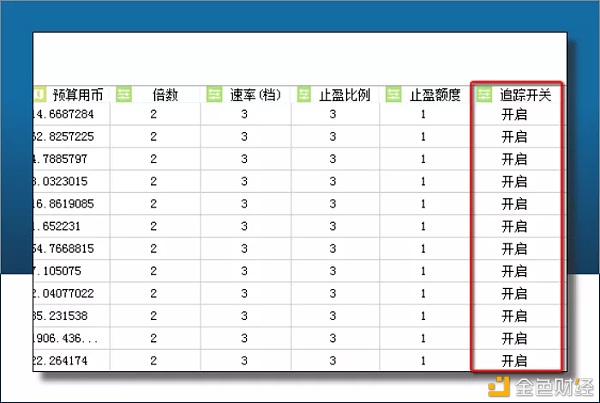This screenshot has width=600, height=403.
Task: Click 倍数 value 2 in 14.6687284 row
Action: click(153, 114)
